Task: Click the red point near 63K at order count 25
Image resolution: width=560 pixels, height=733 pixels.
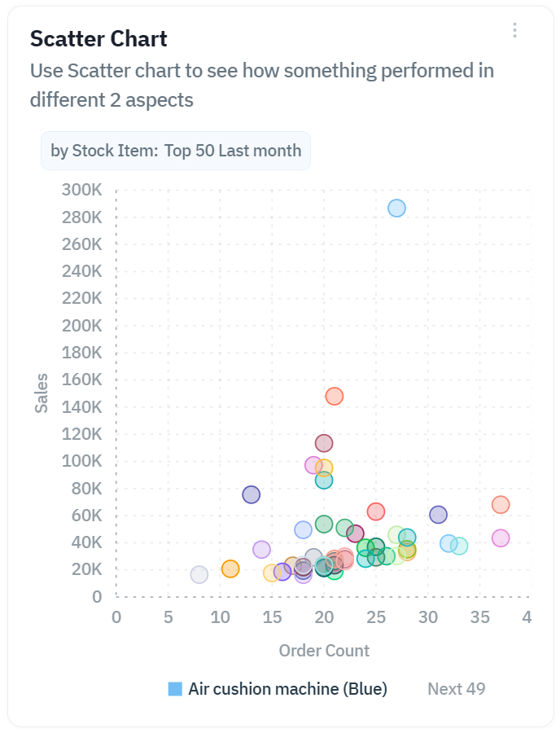Action: [375, 511]
